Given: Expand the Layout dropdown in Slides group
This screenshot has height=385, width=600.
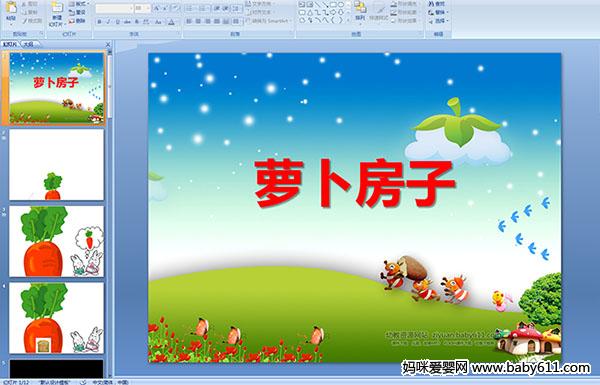Looking at the screenshot, I should pos(79,3).
